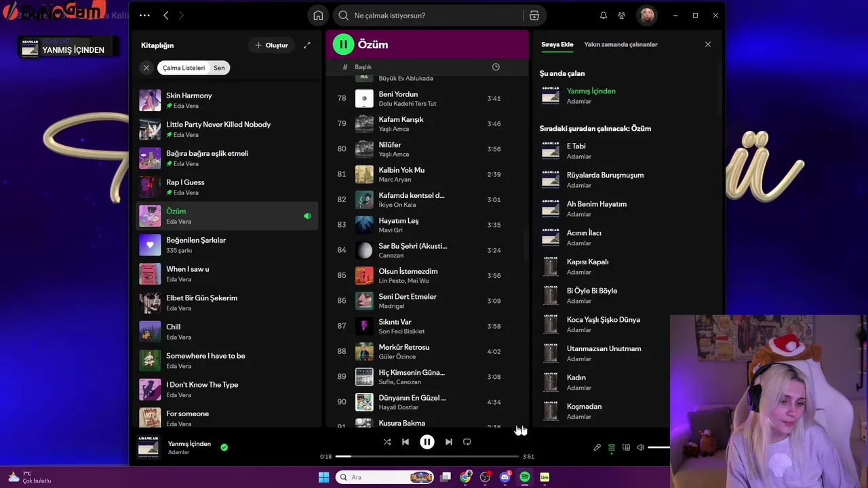Toggle the queue icon in player bar
This screenshot has height=488, width=868.
click(612, 447)
